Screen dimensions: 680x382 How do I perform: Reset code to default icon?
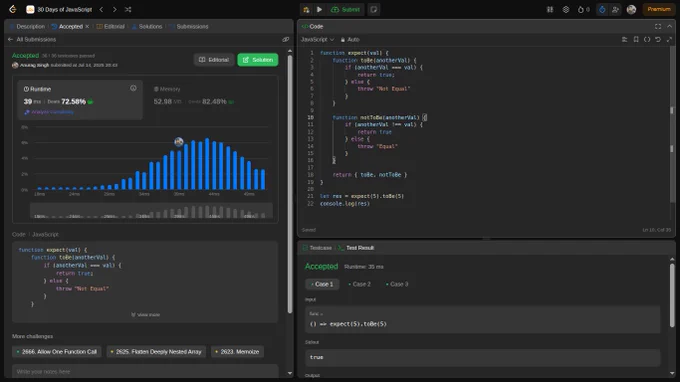[x=658, y=39]
